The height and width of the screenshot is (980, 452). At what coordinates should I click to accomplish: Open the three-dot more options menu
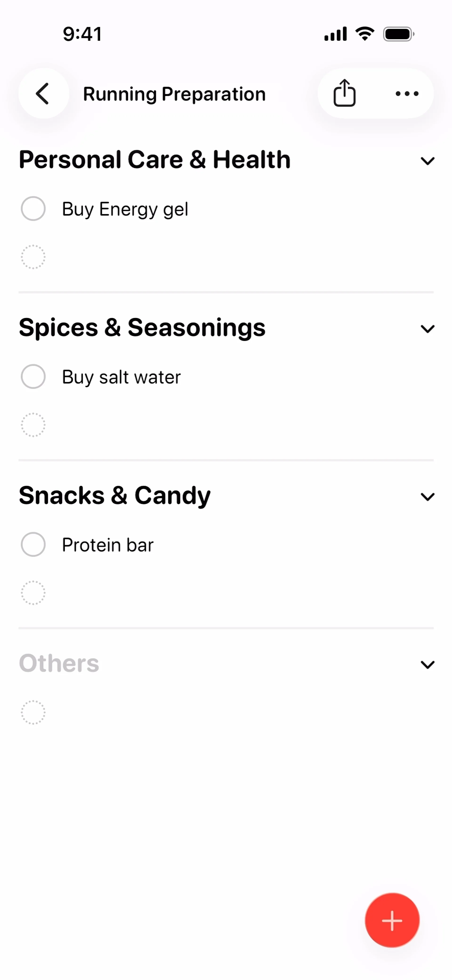[407, 94]
